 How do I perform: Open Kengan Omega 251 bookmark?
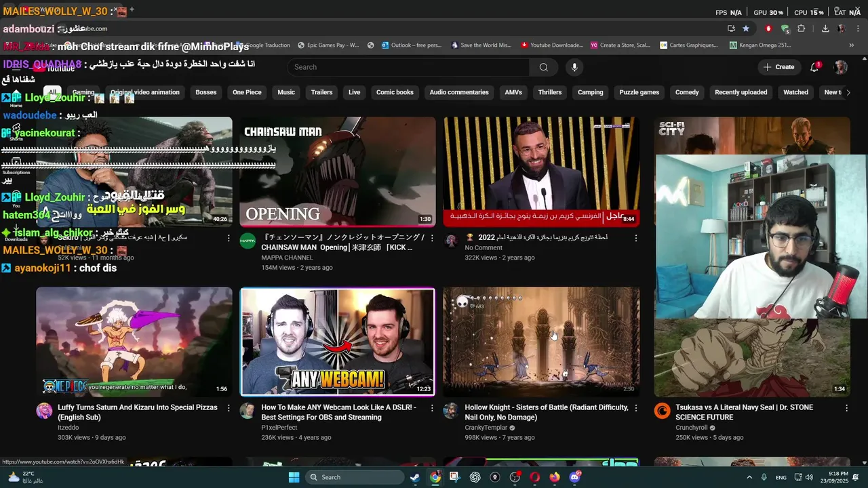coord(760,45)
